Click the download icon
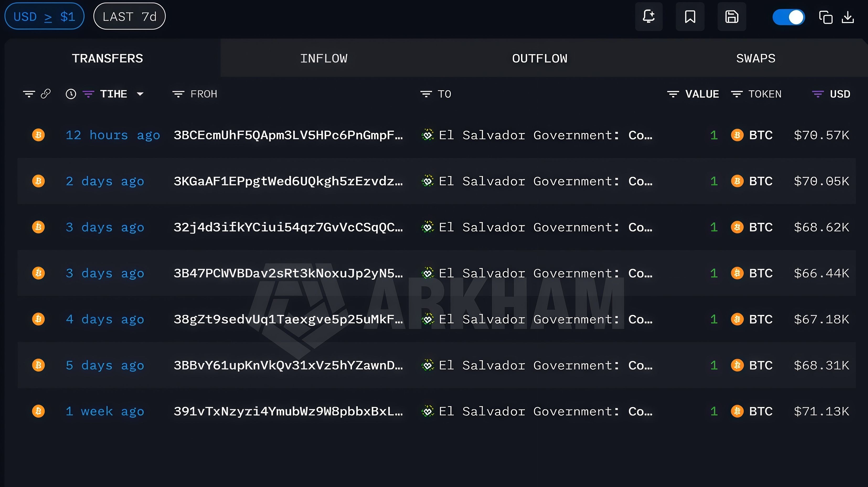868x487 pixels. [x=848, y=17]
